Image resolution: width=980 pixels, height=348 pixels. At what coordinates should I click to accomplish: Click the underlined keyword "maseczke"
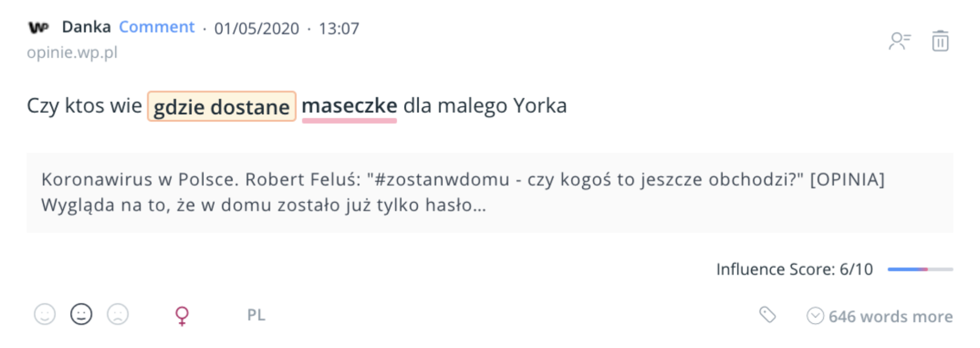tap(349, 106)
